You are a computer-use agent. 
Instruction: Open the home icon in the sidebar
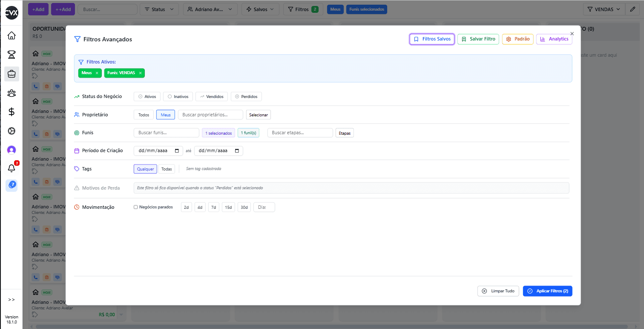click(x=11, y=35)
